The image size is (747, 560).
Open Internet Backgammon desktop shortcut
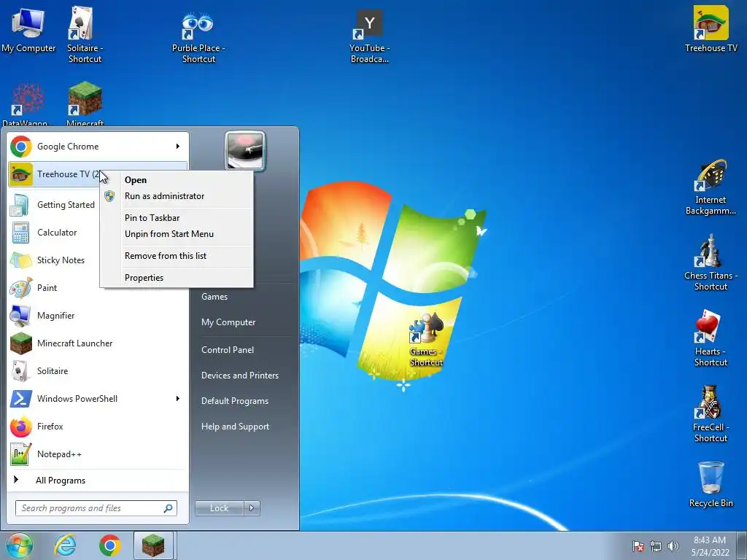point(711,187)
